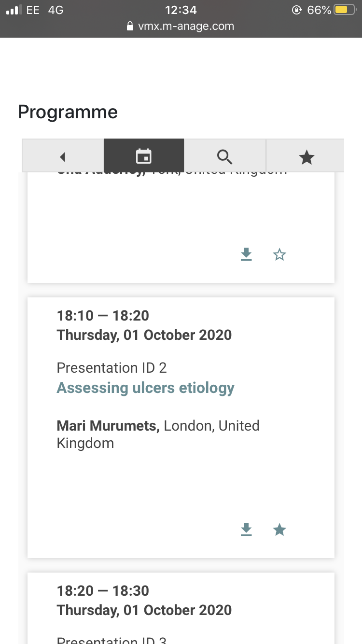The width and height of the screenshot is (362, 644).
Task: Tap the 12:34 clock in the status bar
Action: (181, 10)
